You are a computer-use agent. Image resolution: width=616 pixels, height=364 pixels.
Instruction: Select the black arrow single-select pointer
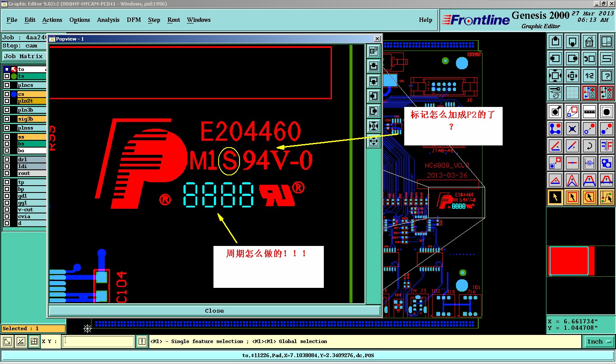(555, 197)
